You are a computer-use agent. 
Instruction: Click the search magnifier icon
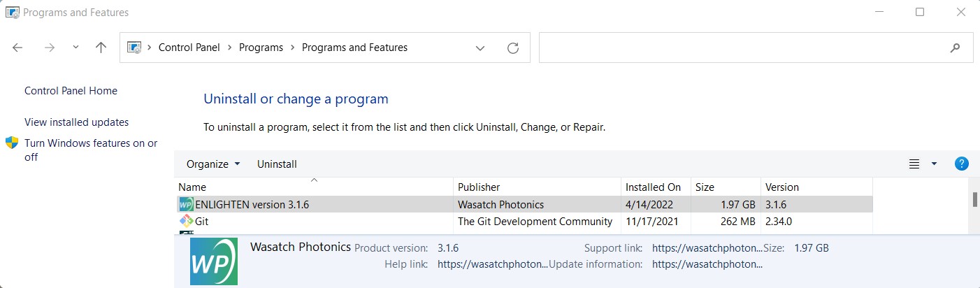click(956, 48)
